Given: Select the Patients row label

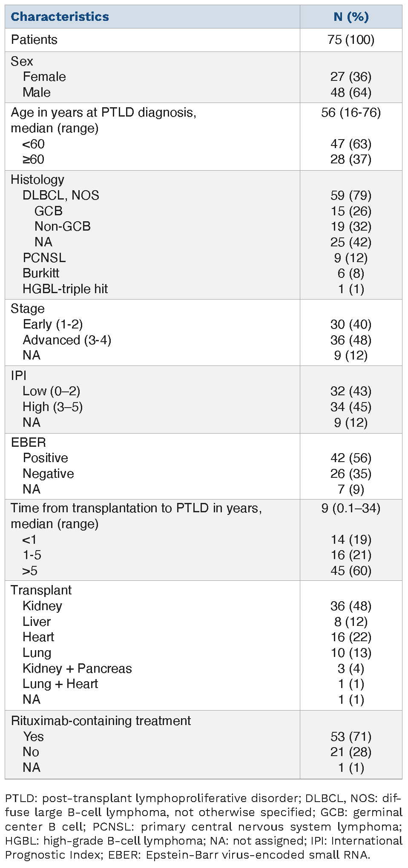Looking at the screenshot, I should [34, 40].
